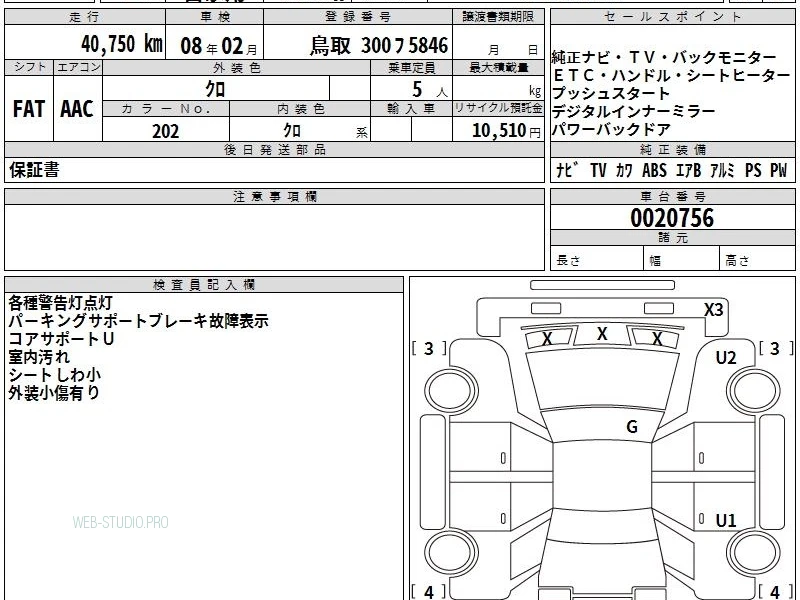Click the エアB airbag code
Image resolution: width=800 pixels, height=600 pixels.
(x=688, y=170)
